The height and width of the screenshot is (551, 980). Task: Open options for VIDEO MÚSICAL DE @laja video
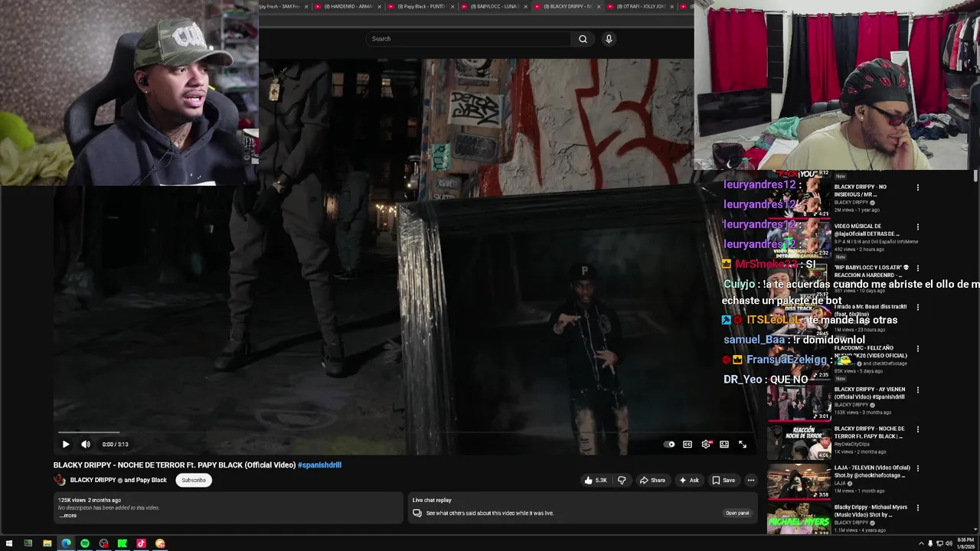[x=917, y=227]
